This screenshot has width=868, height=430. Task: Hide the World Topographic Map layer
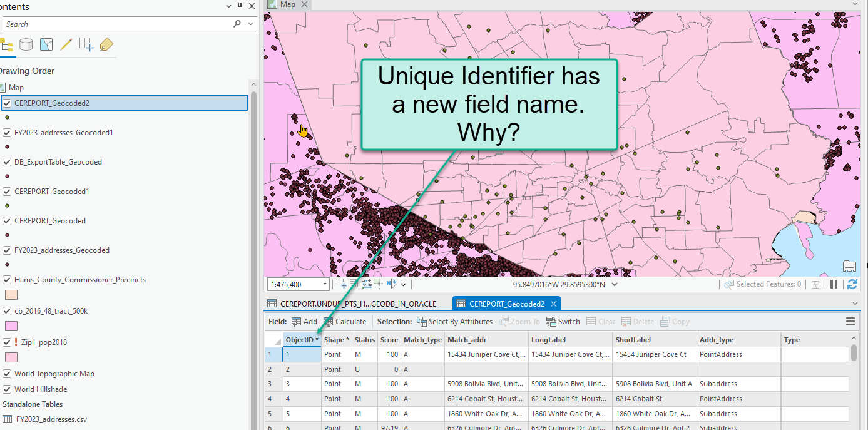pyautogui.click(x=8, y=374)
